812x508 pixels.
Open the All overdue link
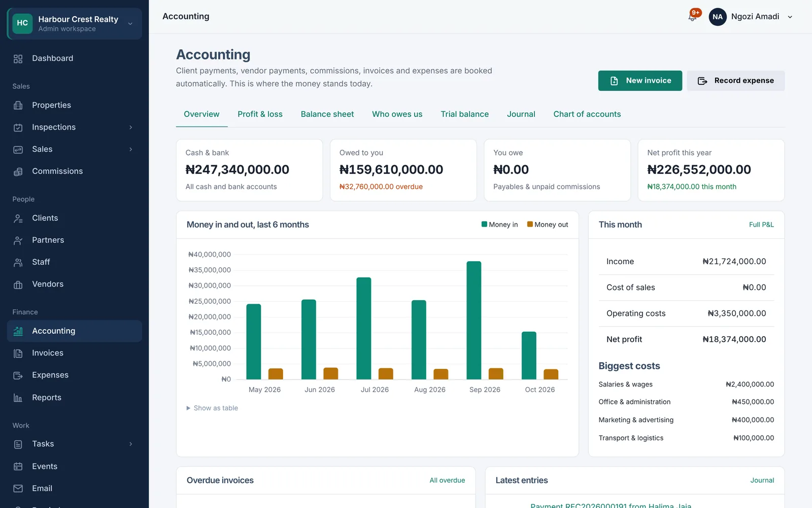[x=447, y=481]
